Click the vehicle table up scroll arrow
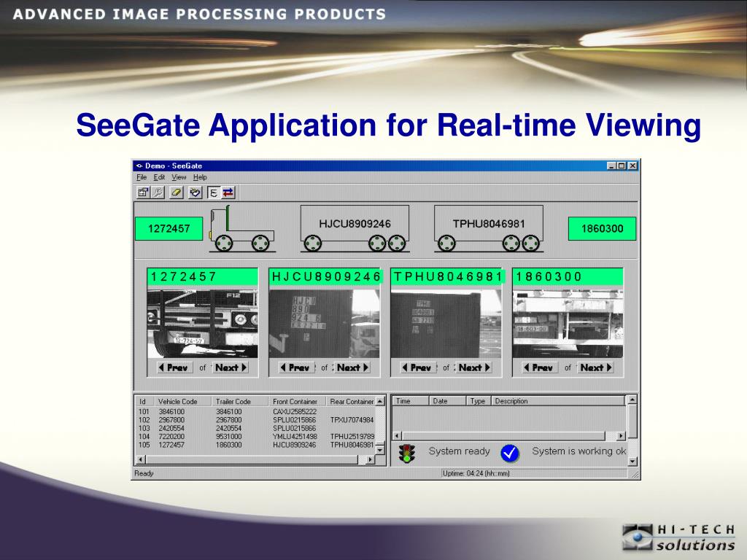This screenshot has height=560, width=747. (x=380, y=402)
